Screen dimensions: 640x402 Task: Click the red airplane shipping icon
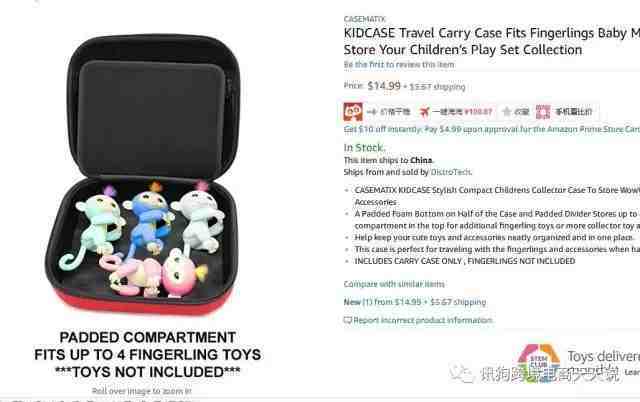pos(424,111)
